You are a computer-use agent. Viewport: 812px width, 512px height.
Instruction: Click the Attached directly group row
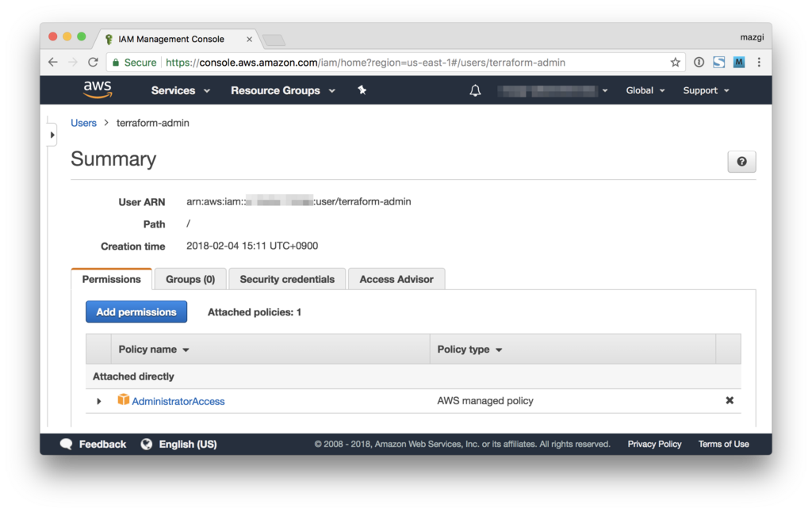click(413, 376)
